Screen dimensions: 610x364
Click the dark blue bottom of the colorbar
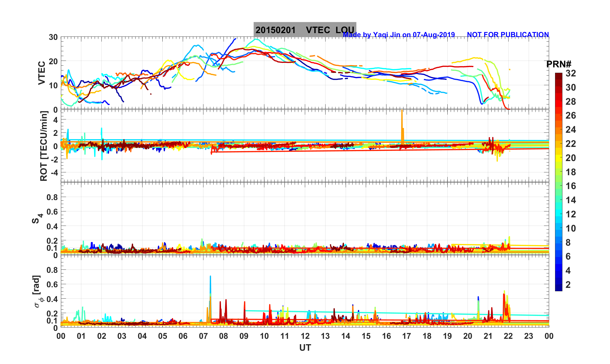tap(558, 288)
